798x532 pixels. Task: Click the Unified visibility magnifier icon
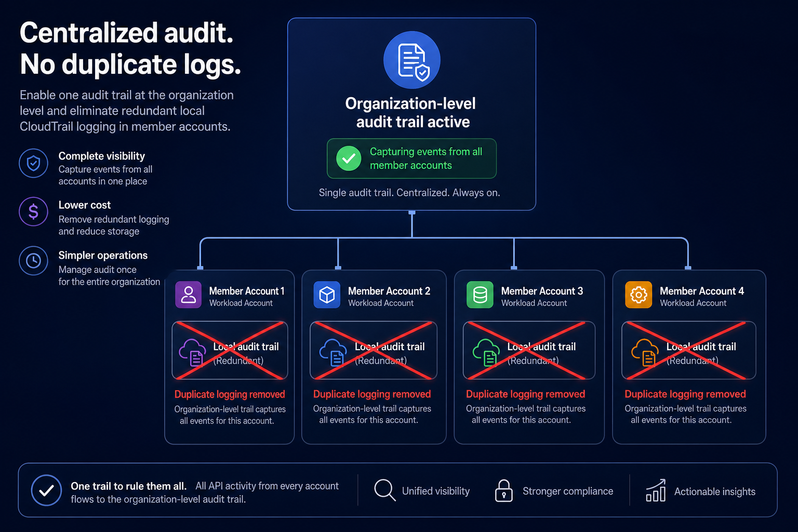coord(385,490)
